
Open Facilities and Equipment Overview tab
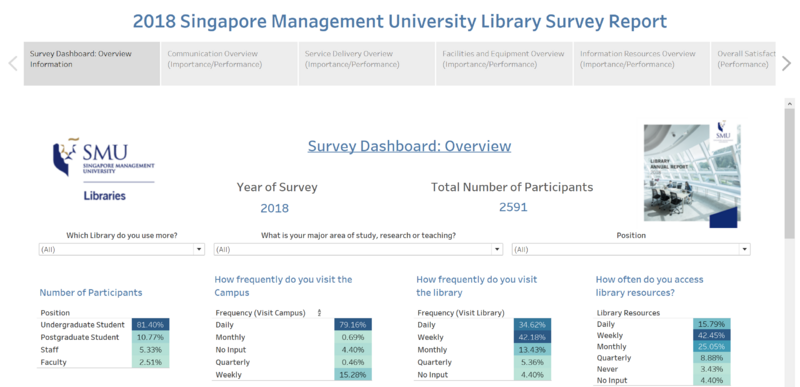coord(504,63)
